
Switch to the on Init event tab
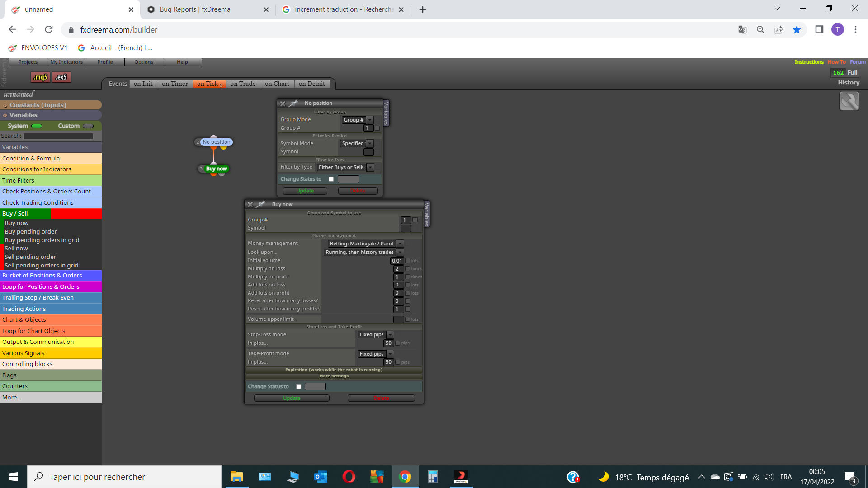tap(143, 84)
